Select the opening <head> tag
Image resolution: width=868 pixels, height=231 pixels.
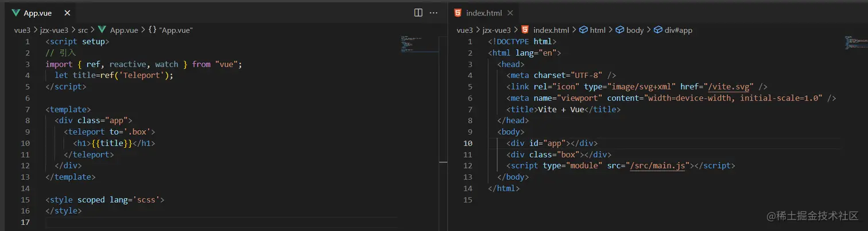coord(510,64)
